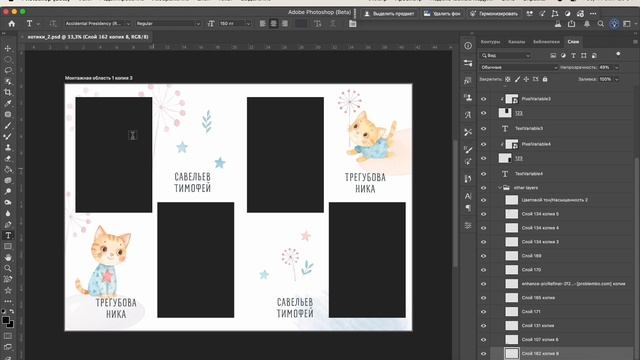Select the Clone Stamp tool
Image resolution: width=640 pixels, height=360 pixels.
(x=8, y=147)
